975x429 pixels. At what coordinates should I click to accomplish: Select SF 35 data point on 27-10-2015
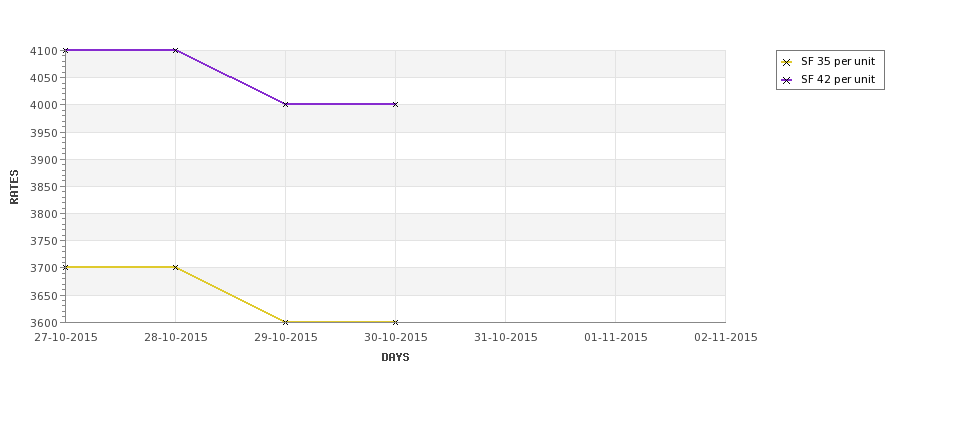click(66, 267)
